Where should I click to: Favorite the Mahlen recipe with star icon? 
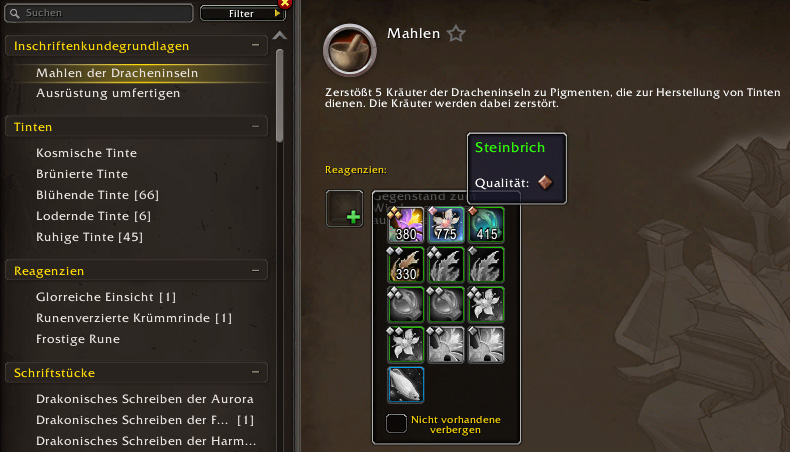tap(456, 34)
